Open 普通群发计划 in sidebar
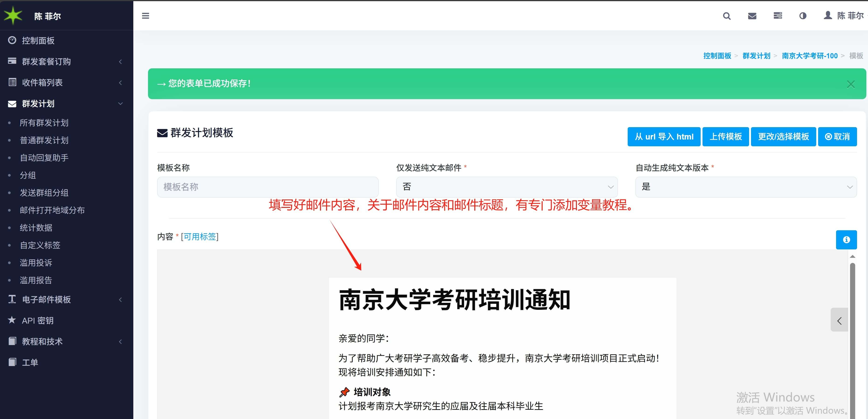Viewport: 868px width, 419px height. click(x=44, y=140)
